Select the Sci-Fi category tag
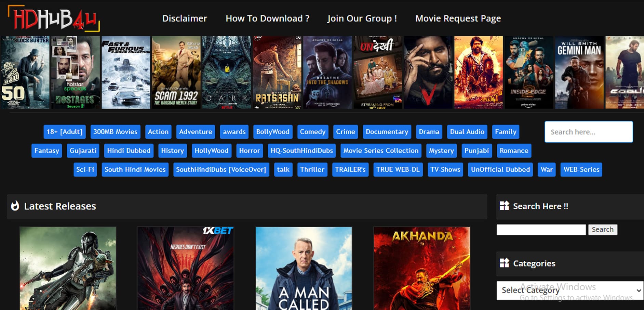 [85, 169]
